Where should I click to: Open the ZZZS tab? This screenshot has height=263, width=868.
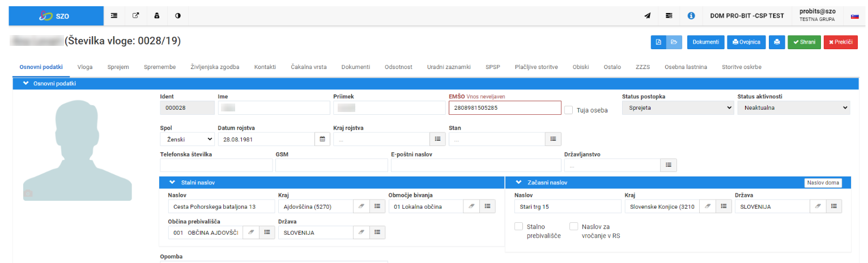(x=643, y=67)
